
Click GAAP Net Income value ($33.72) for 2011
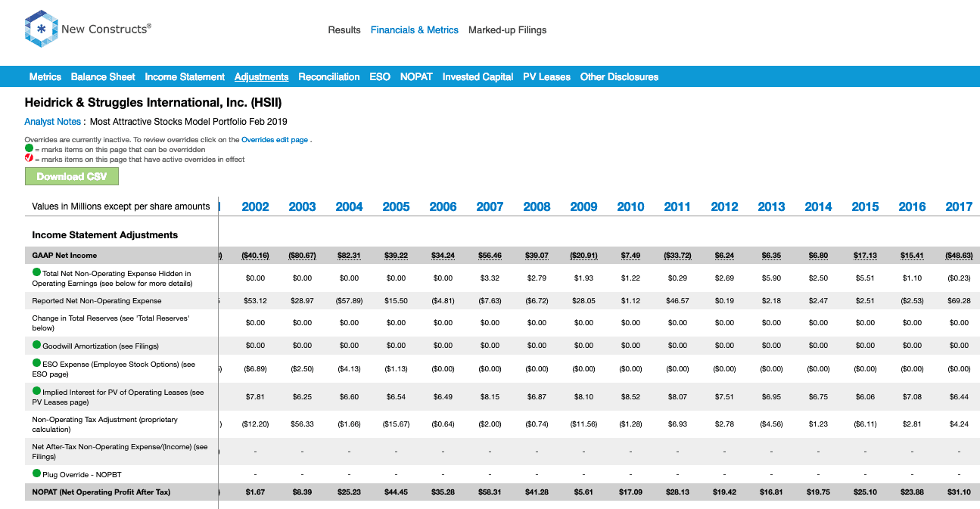(x=677, y=256)
